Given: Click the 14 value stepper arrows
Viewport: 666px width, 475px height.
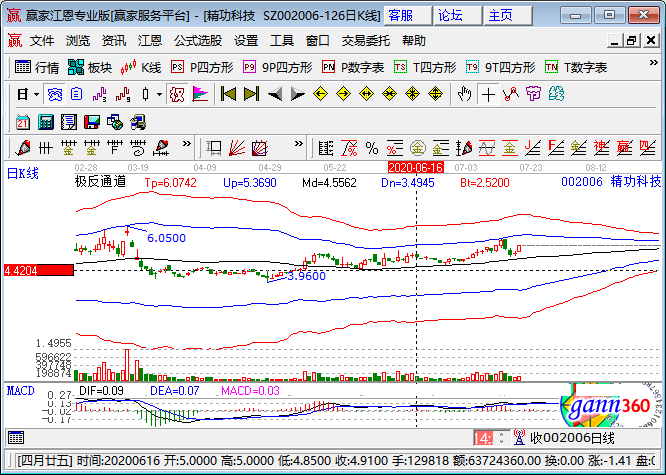Looking at the screenshot, I should pos(502,438).
